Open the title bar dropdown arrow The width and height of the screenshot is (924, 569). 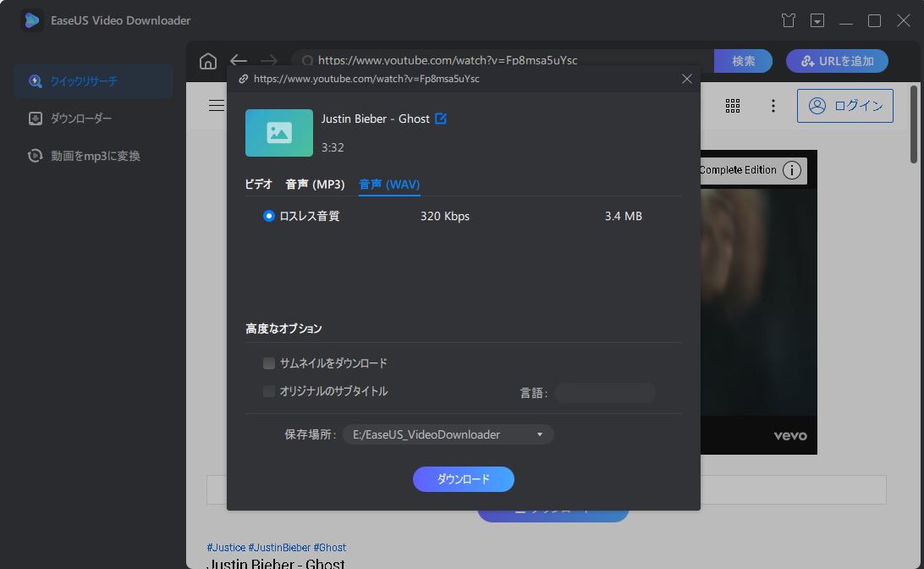pyautogui.click(x=817, y=19)
